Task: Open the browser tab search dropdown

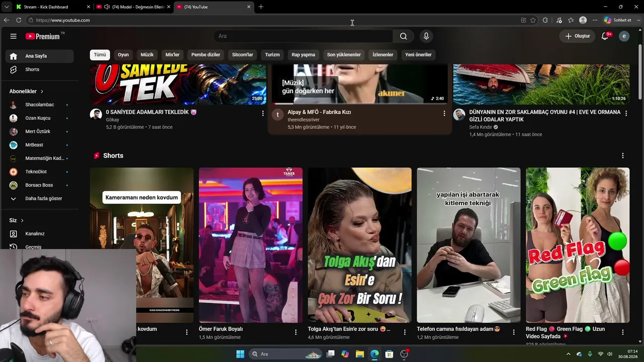Action: click(6, 7)
